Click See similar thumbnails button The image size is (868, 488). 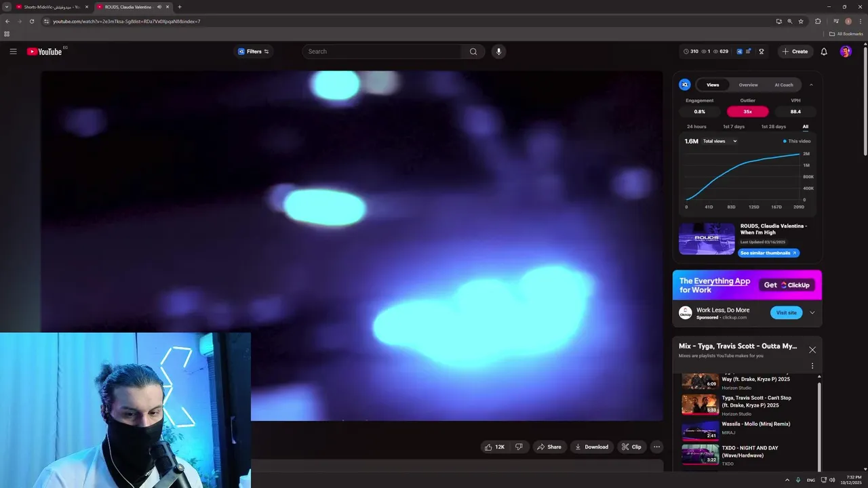[x=768, y=253]
